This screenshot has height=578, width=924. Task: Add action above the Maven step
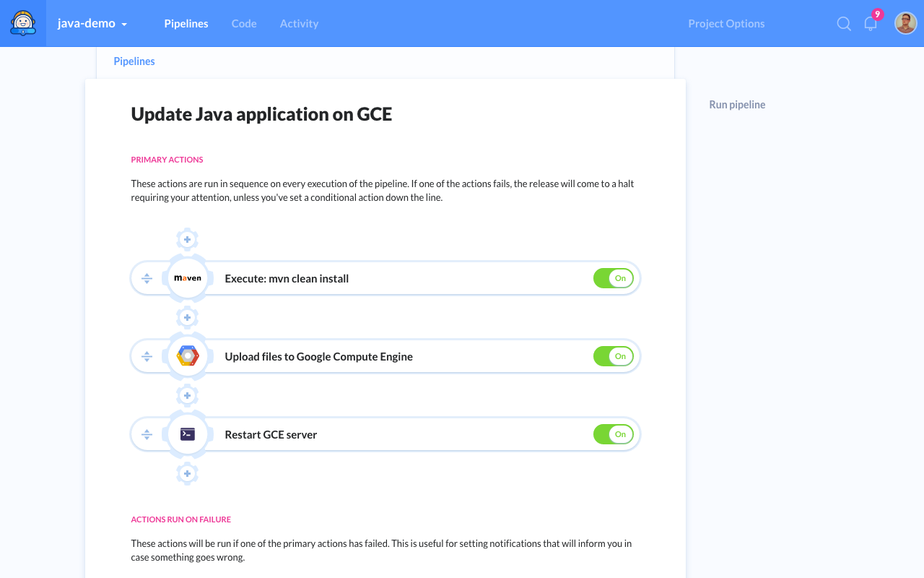coord(187,239)
